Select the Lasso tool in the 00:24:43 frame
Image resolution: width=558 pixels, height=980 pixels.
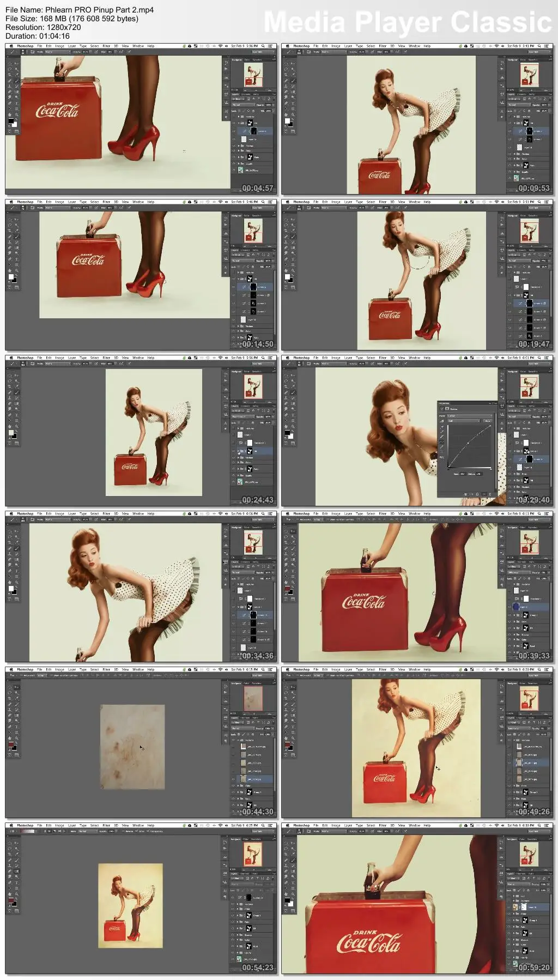10,380
